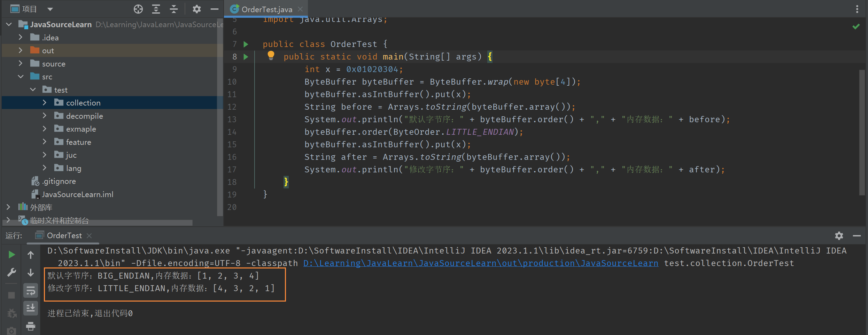The image size is (868, 335).
Task: Select the OrderTest.java editor tab
Action: pos(266,9)
